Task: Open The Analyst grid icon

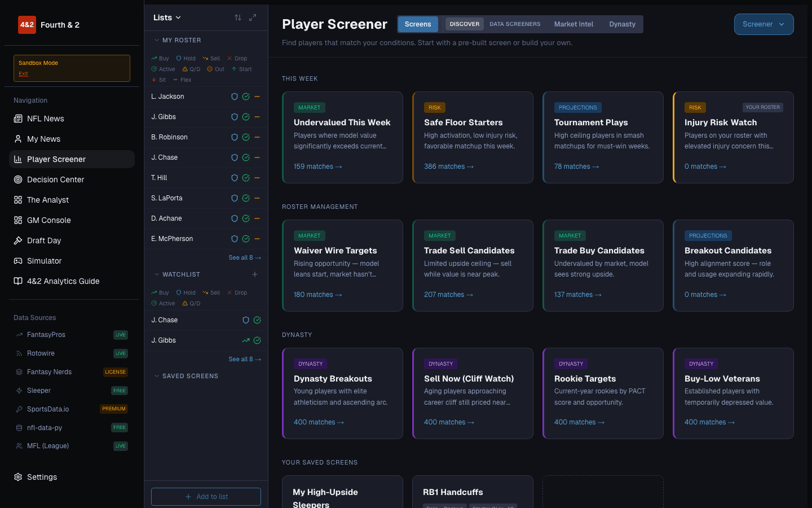Action: (x=18, y=200)
